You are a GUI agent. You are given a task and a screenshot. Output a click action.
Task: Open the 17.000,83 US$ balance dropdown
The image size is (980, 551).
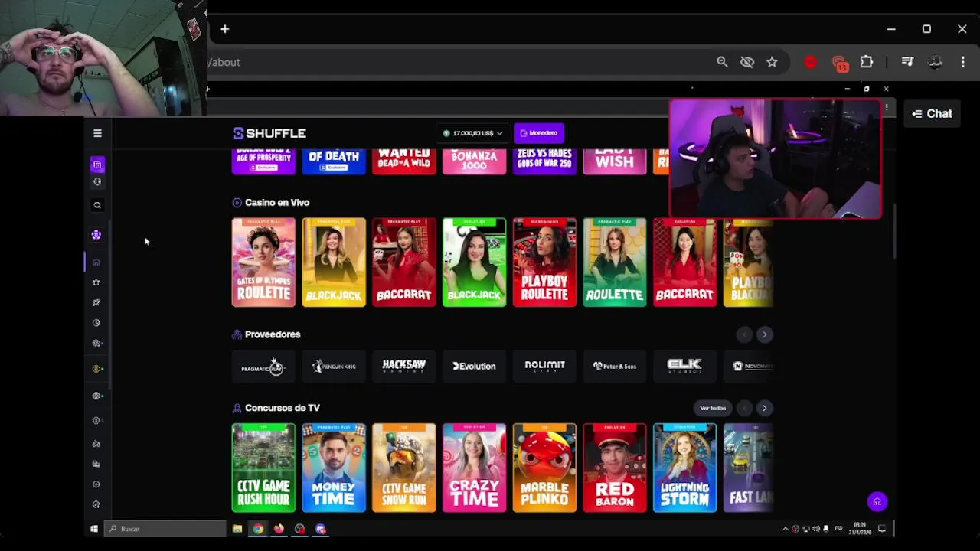pyautogui.click(x=473, y=133)
